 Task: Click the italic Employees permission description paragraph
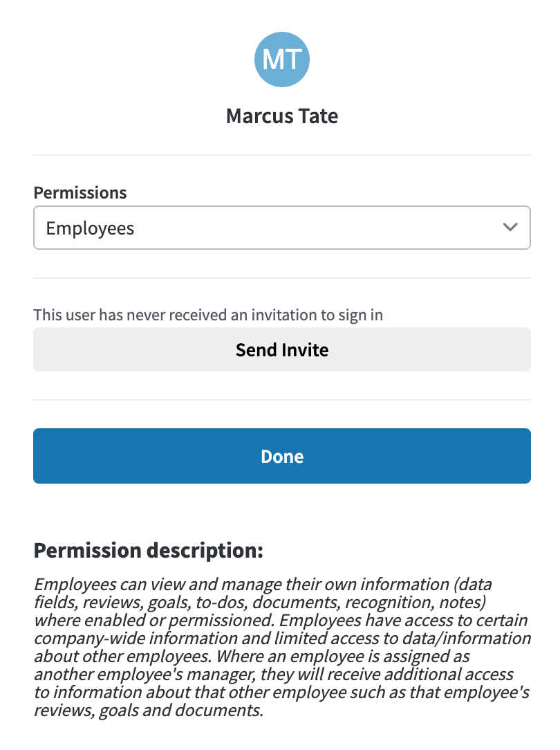click(282, 647)
